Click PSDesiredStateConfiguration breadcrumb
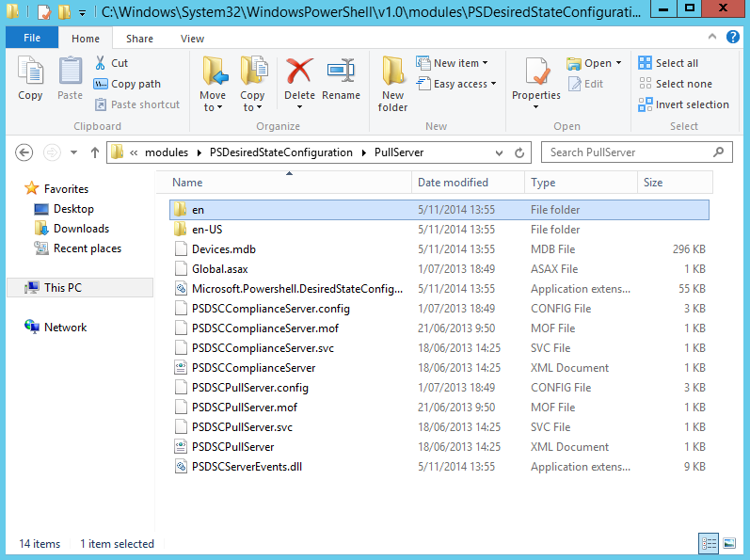This screenshot has width=750, height=560. tap(280, 152)
